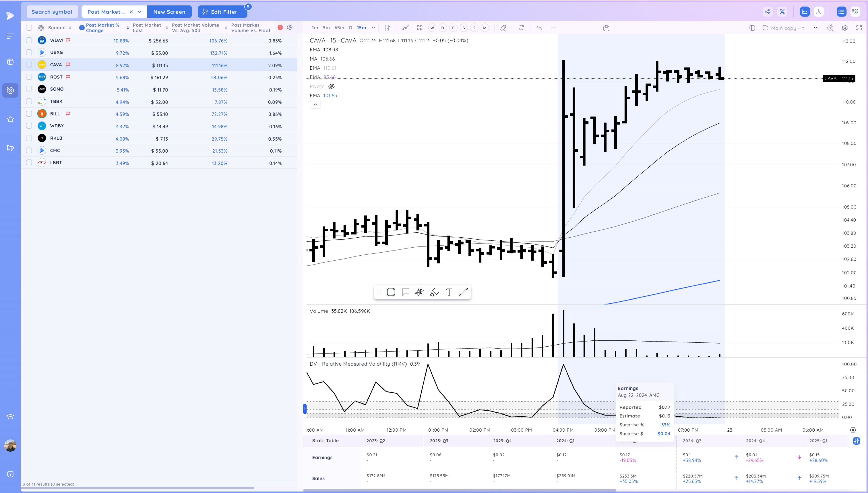Select the 1m timeframe
Screen dimensions: 868x493
[x=315, y=28]
